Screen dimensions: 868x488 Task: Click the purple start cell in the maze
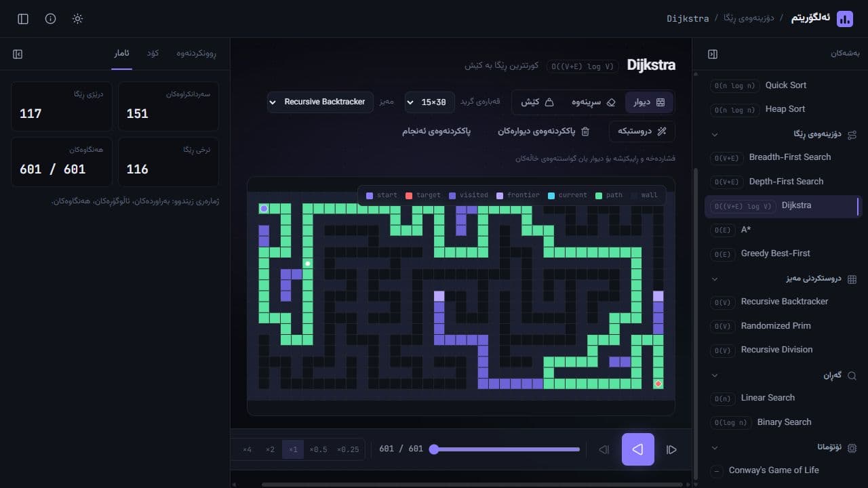(x=264, y=209)
